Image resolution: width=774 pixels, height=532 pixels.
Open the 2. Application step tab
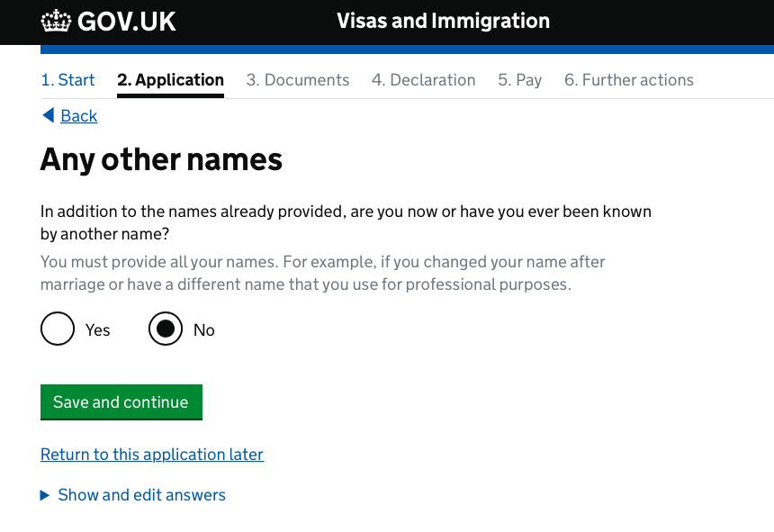[x=170, y=80]
